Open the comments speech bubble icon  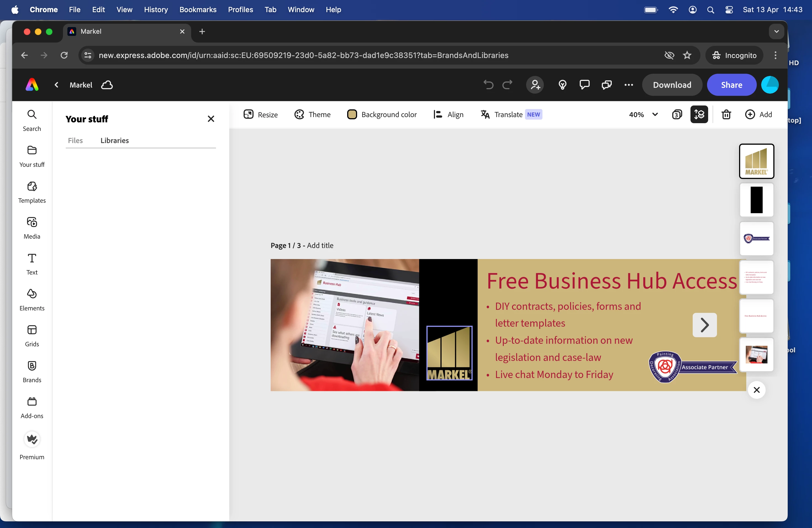[x=584, y=85]
